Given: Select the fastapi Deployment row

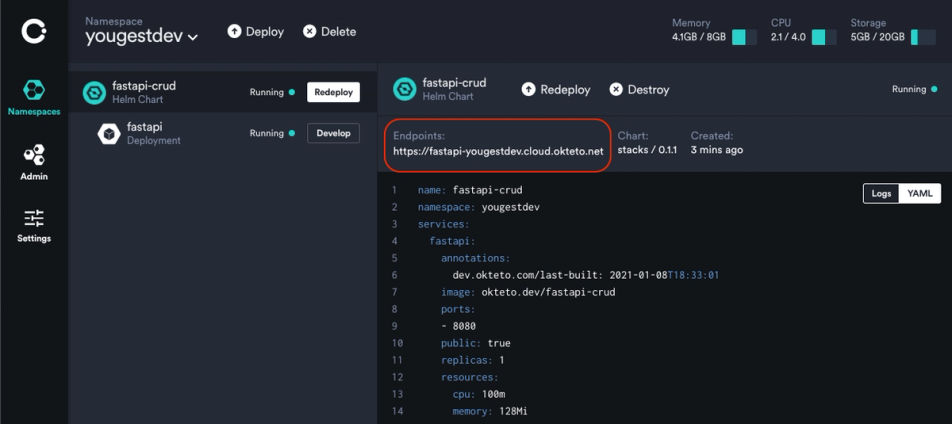Looking at the screenshot, I should tap(223, 133).
